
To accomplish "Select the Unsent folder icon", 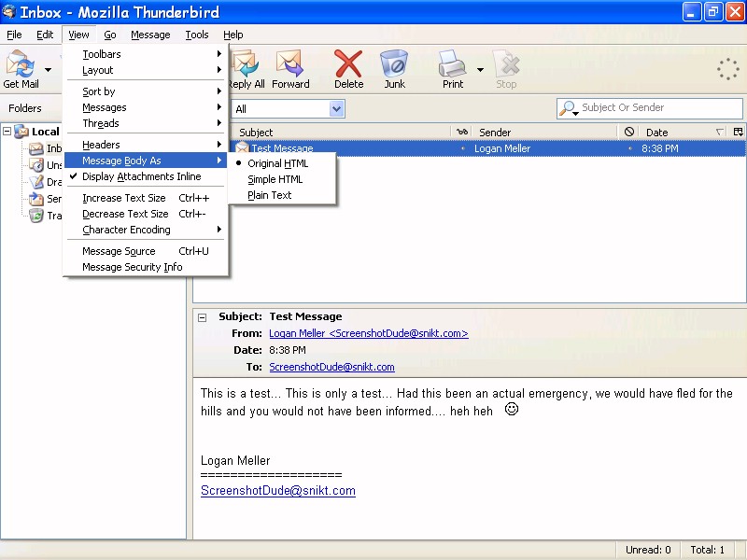I will (36, 165).
